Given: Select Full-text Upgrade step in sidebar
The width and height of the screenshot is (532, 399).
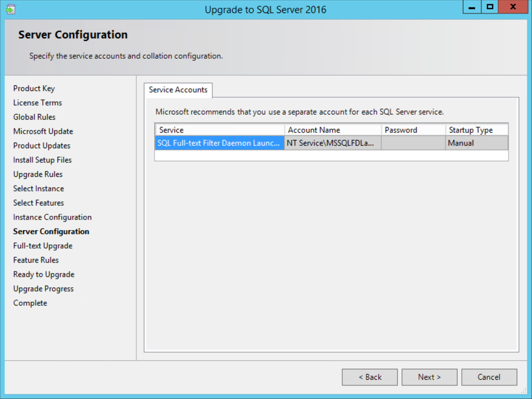Looking at the screenshot, I should coord(43,246).
